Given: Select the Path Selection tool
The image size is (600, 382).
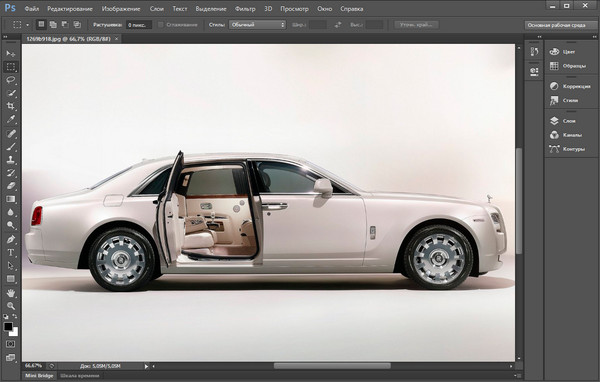Looking at the screenshot, I should (x=11, y=266).
